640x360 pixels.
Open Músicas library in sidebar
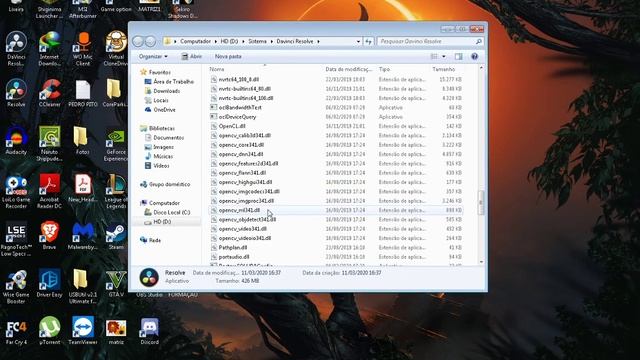159,156
